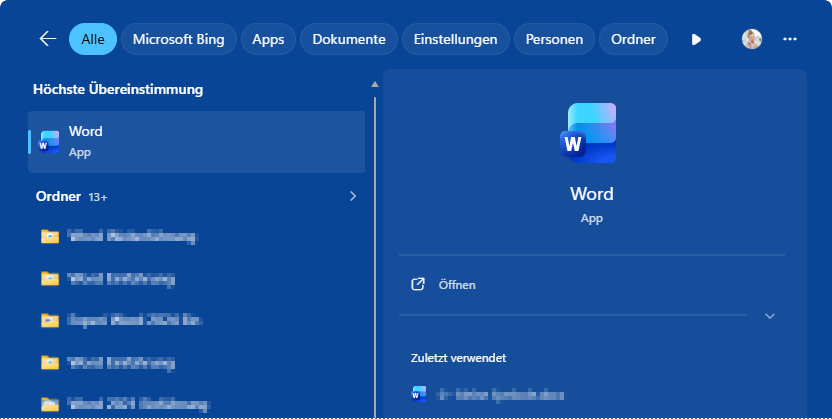Click Öffnen to open Word
Viewport: 832px width, 419px height.
pyautogui.click(x=457, y=285)
